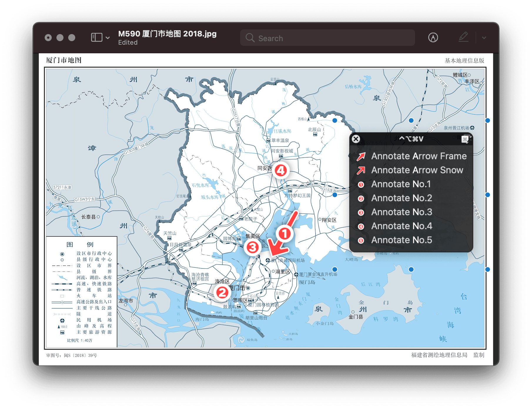Click the map label 大嶝岛
The width and height of the screenshot is (532, 409).
[x=352, y=259]
